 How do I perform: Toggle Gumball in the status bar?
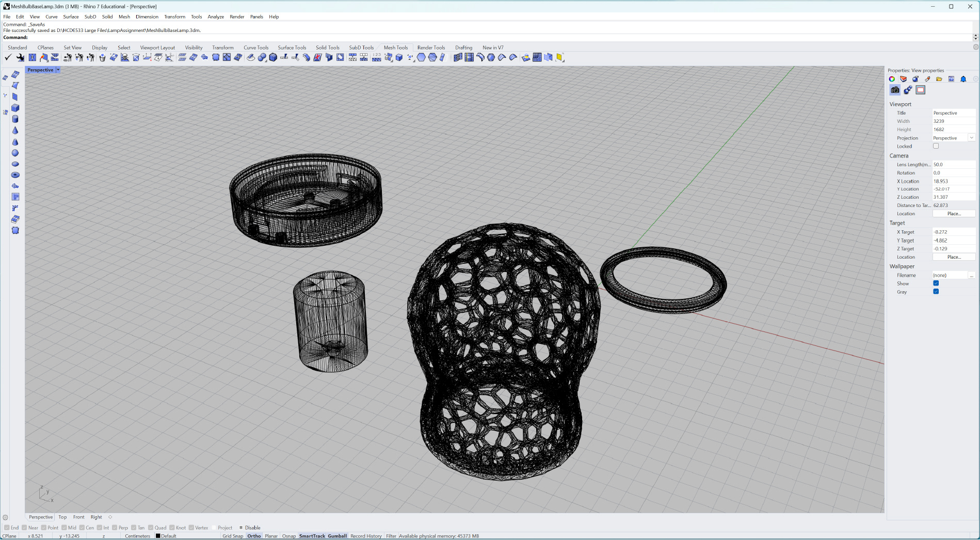click(337, 536)
